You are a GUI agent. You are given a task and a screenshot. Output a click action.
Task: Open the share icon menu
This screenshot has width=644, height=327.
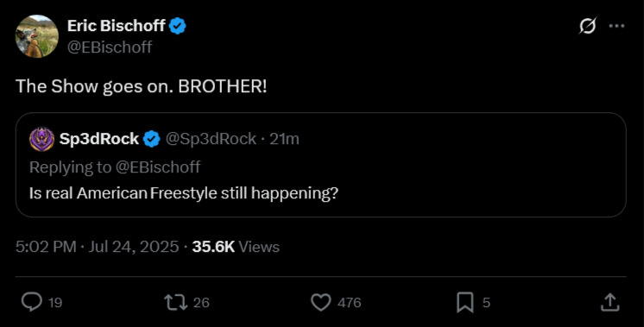pos(610,302)
